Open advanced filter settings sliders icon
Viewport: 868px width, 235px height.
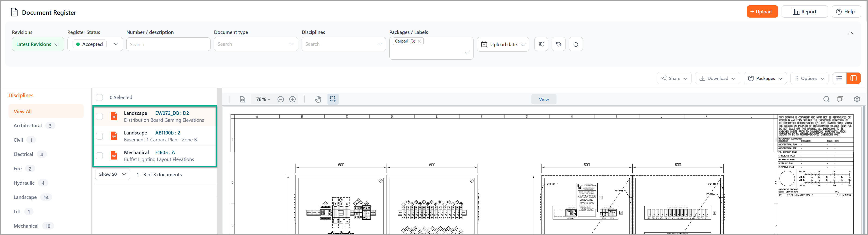point(541,44)
